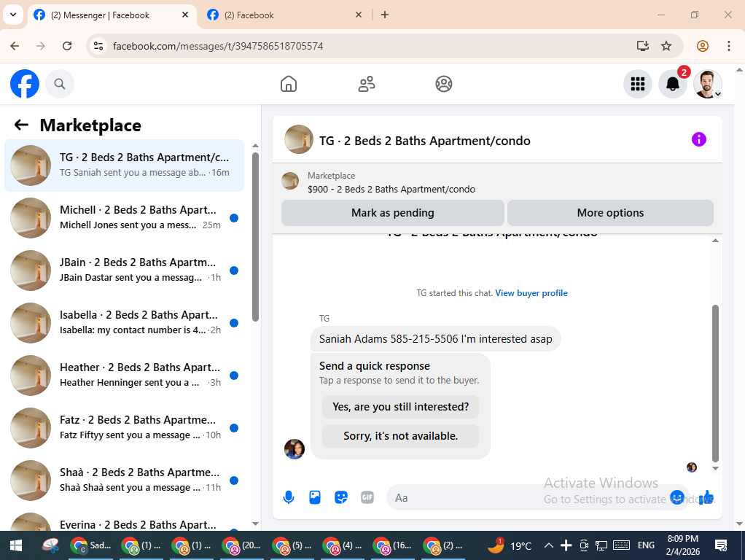
Task: Open a new browser tab
Action: (x=385, y=15)
